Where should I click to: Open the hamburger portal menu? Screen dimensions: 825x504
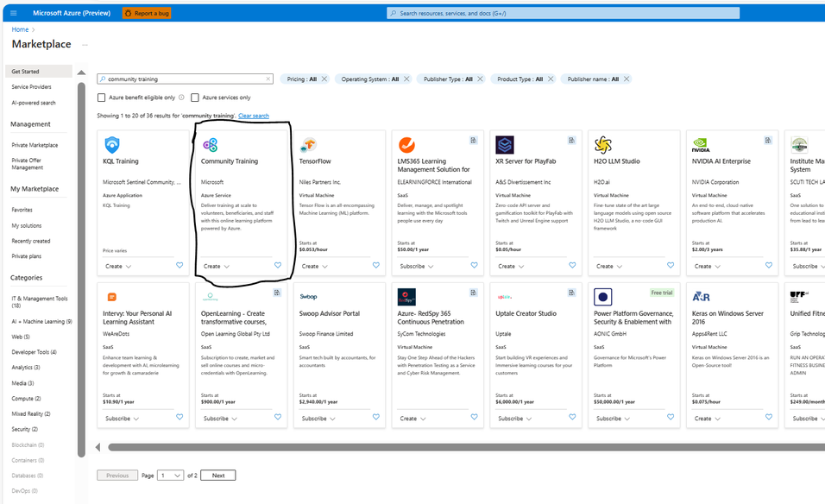14,13
